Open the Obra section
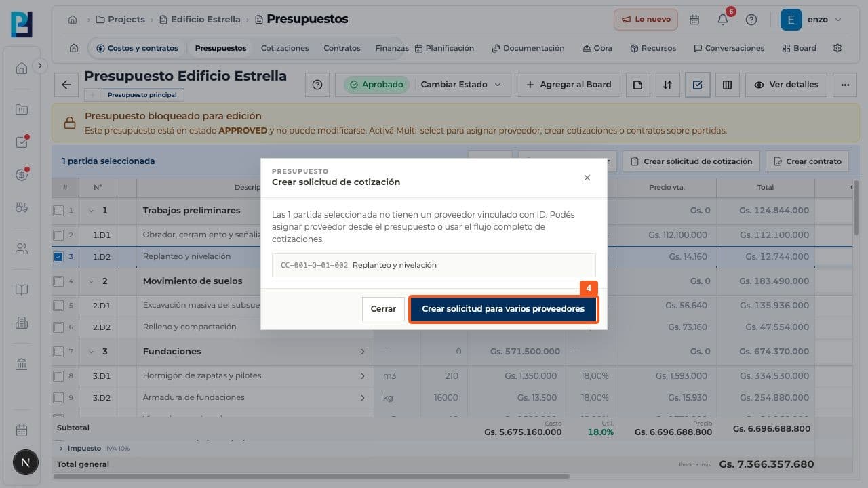This screenshot has width=868, height=488. click(x=597, y=48)
